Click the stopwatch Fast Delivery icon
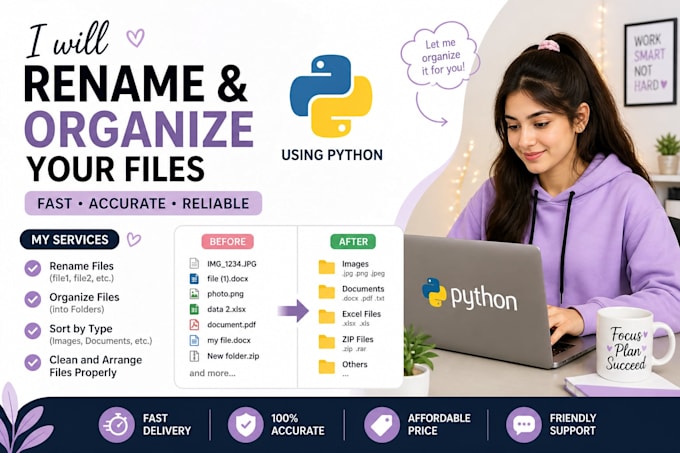Screen dimensions: 680x453 click(116, 424)
